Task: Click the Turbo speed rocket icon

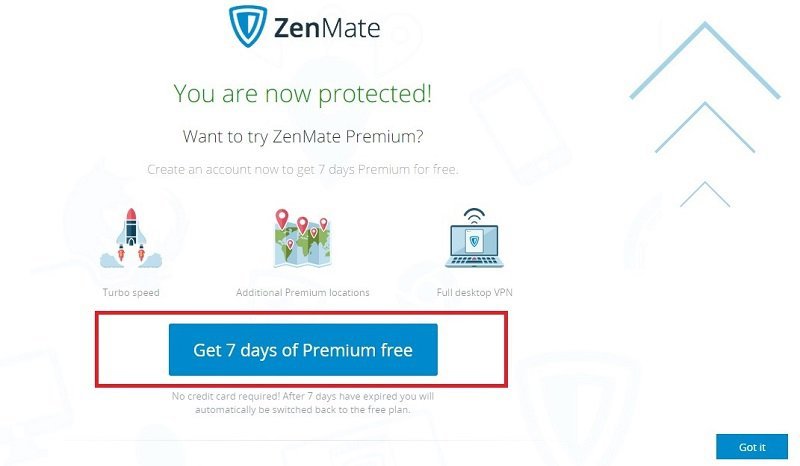Action: tap(131, 238)
